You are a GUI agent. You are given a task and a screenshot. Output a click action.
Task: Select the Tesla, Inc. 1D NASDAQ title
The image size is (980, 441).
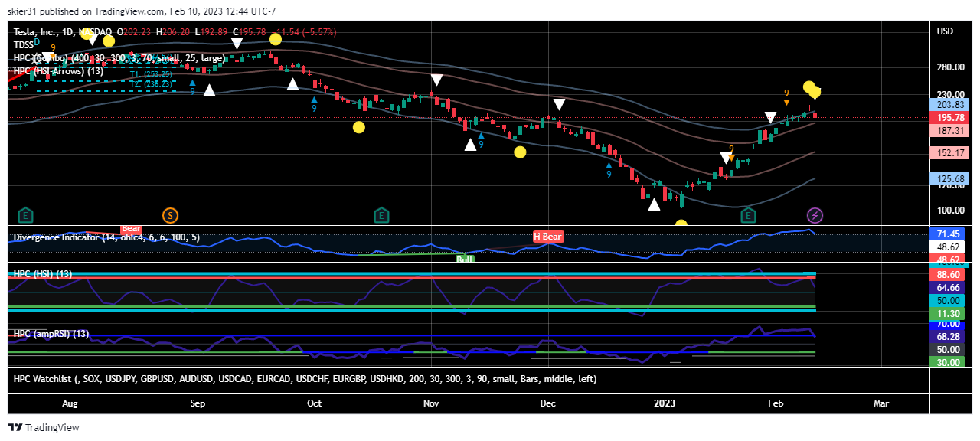tap(62, 32)
